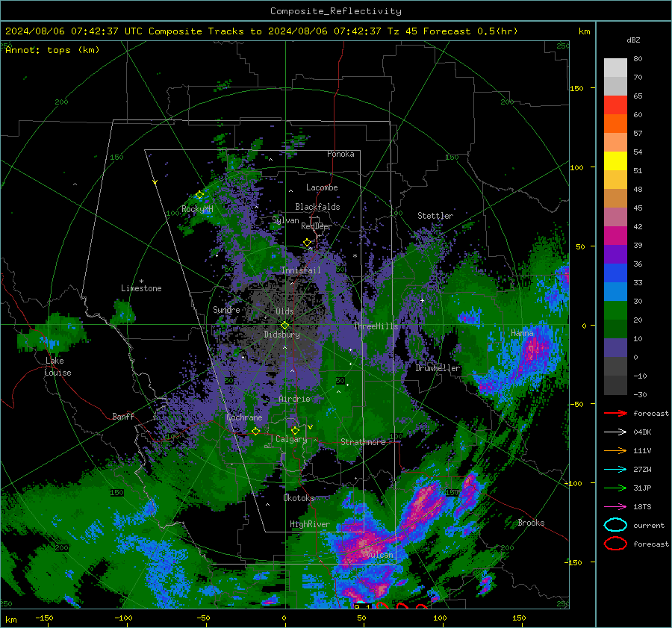Click the yellow radar-site diamond above Didsbury
This screenshot has height=628, width=672.
click(284, 326)
